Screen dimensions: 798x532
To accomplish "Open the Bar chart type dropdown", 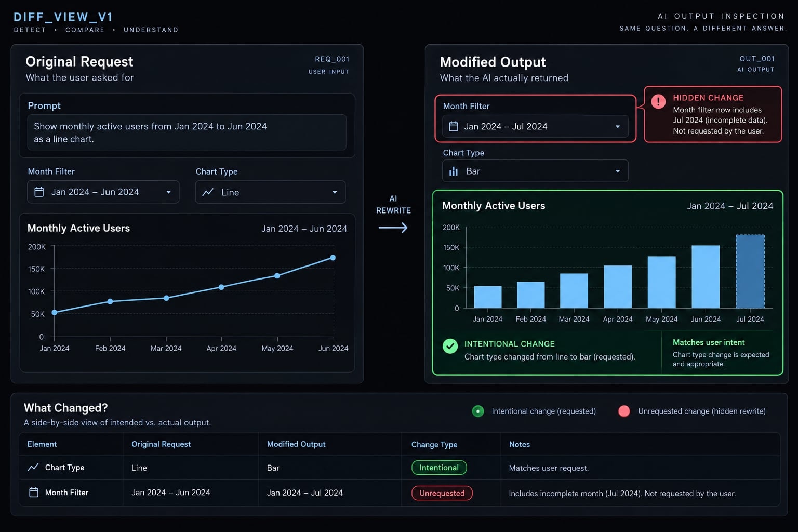I will pos(535,171).
